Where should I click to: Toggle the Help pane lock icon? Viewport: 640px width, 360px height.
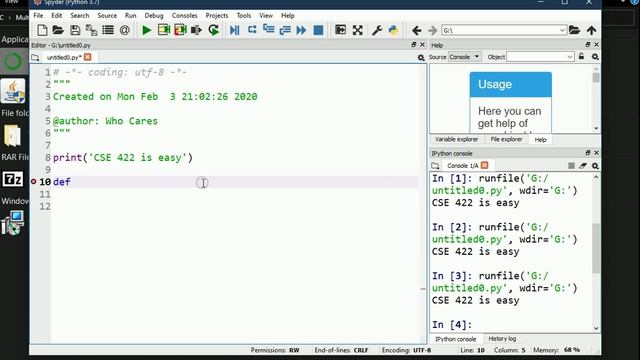[581, 57]
